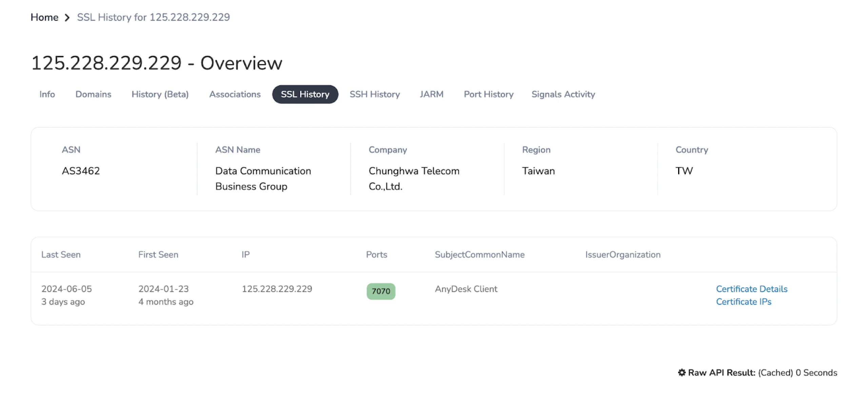Click the breadcrumb chevron separator icon

tap(67, 18)
